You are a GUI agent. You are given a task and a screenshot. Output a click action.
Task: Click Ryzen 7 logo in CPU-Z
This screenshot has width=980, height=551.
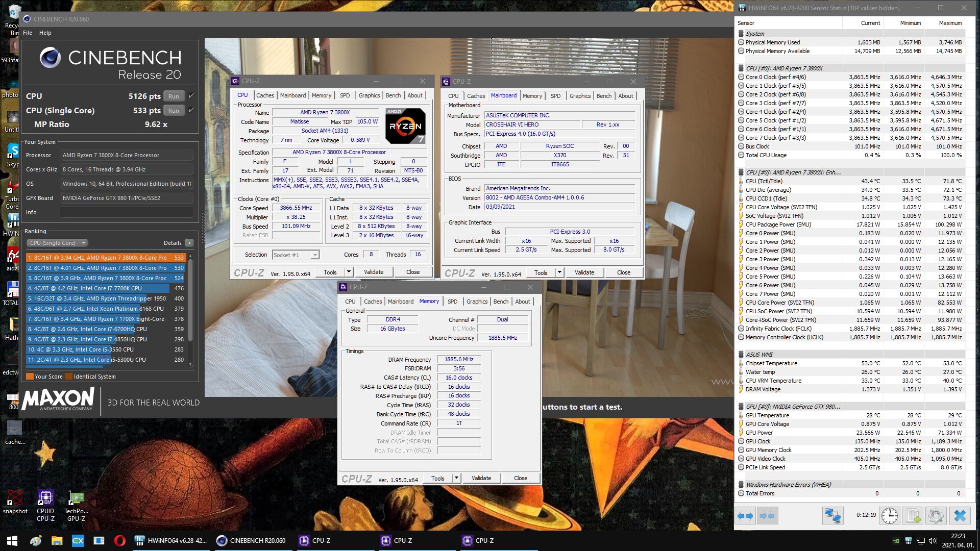[405, 126]
